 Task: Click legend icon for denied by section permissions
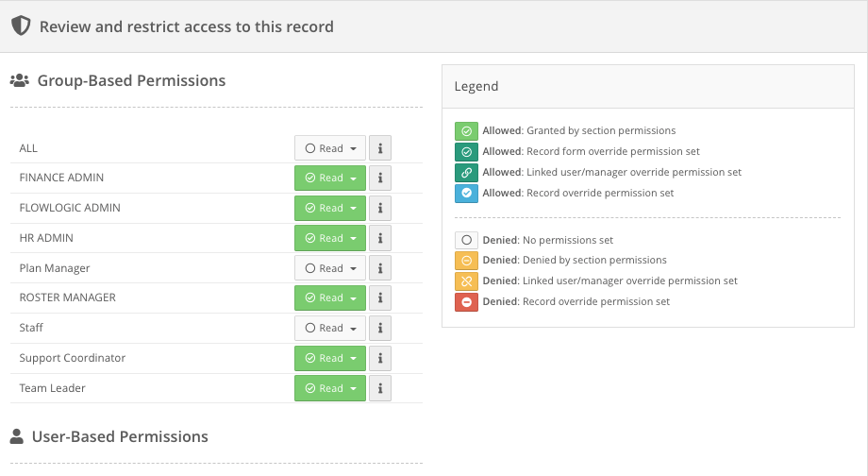pyautogui.click(x=467, y=261)
